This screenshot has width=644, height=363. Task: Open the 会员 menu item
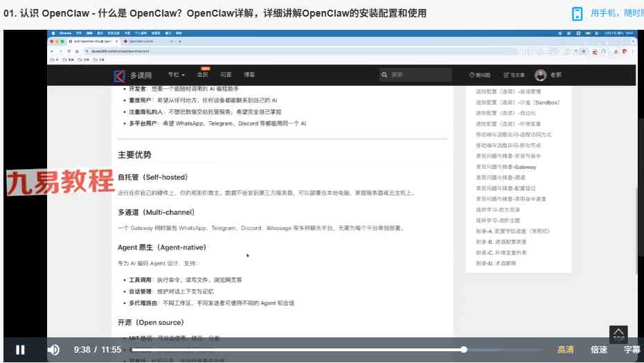(203, 75)
